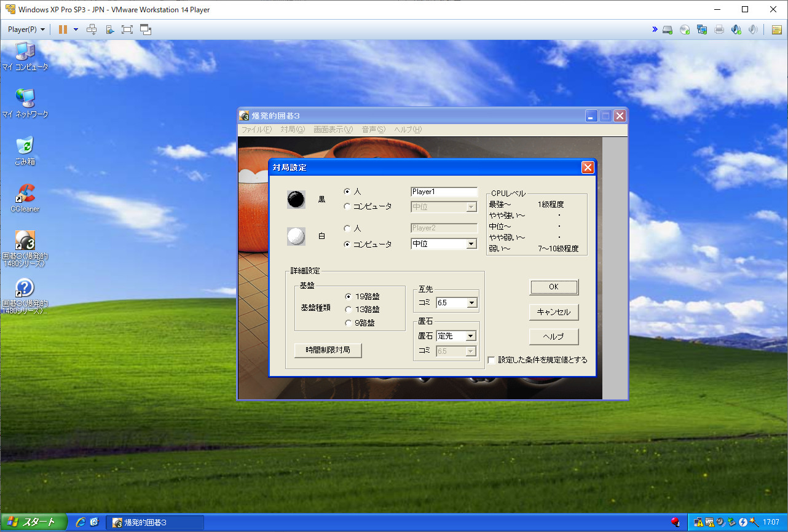The height and width of the screenshot is (532, 788).
Task: Click the OK button
Action: pyautogui.click(x=554, y=287)
